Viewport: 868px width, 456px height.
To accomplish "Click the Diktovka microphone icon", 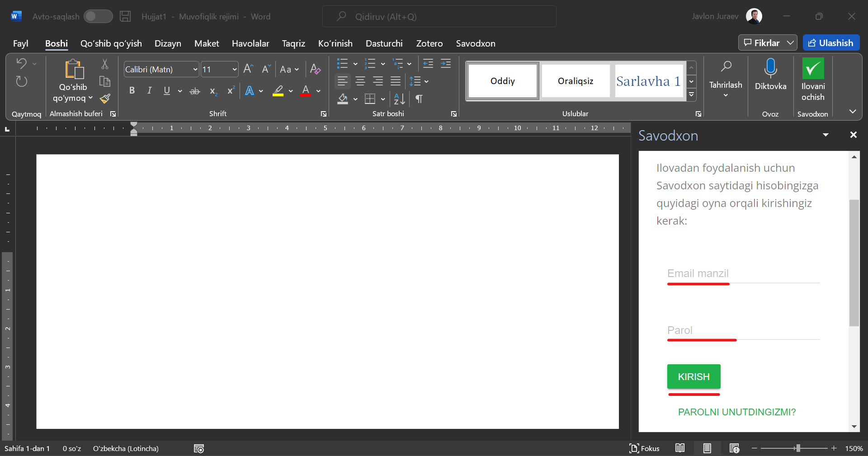I will click(770, 68).
